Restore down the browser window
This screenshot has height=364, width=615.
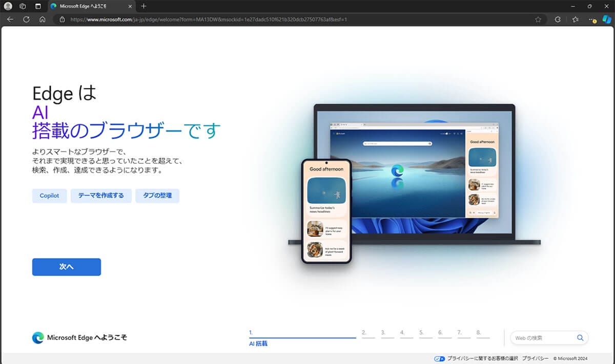589,6
